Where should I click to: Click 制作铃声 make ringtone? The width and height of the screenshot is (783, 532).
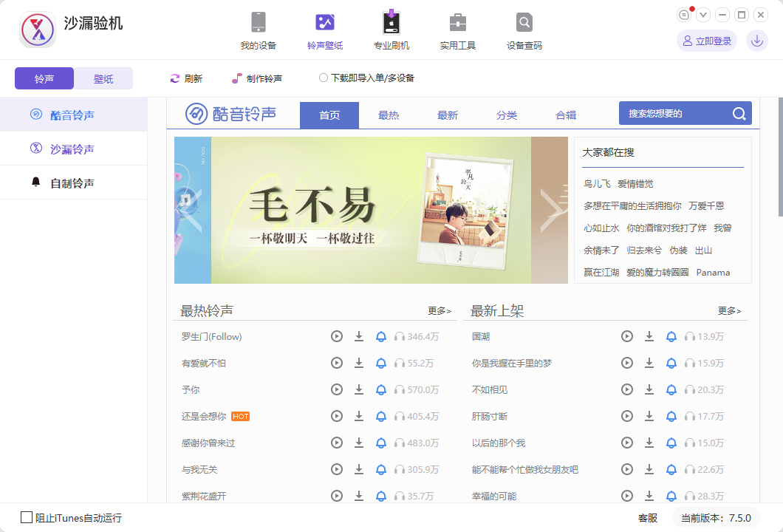coord(257,78)
